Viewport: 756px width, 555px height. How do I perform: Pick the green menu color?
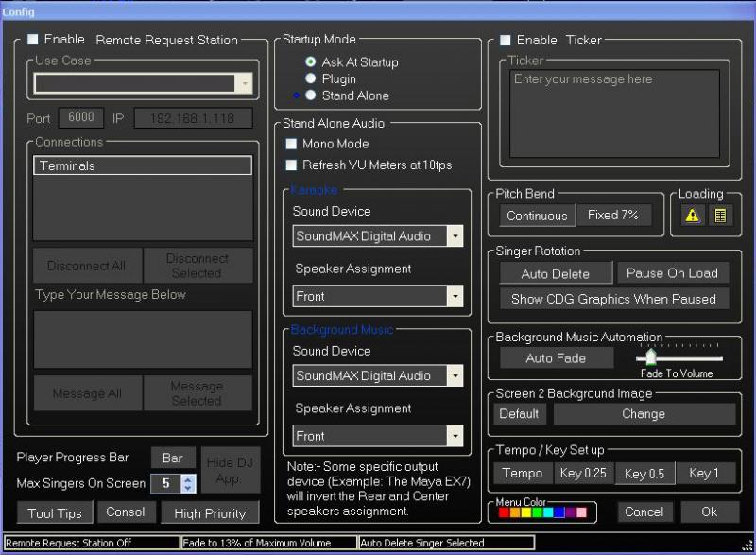click(537, 512)
